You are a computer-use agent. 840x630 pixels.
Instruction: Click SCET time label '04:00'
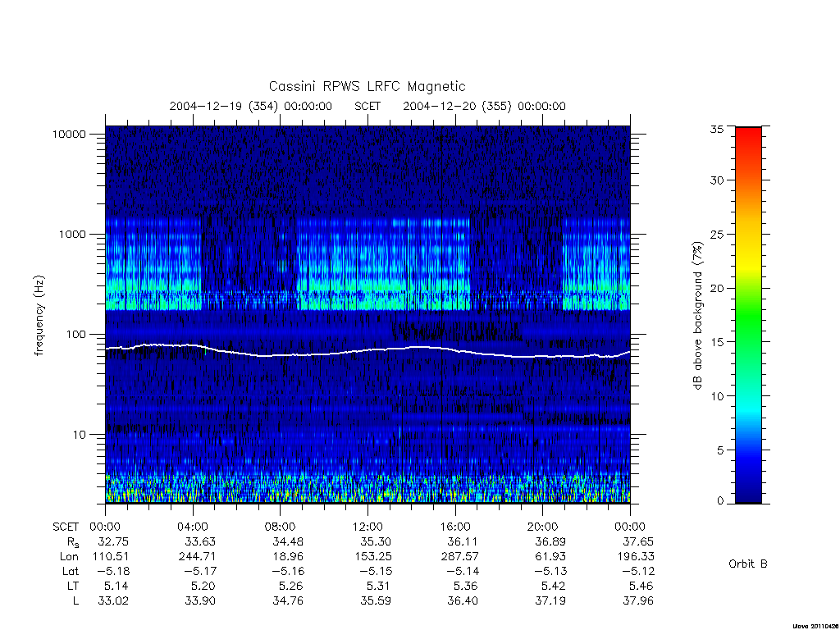point(192,527)
